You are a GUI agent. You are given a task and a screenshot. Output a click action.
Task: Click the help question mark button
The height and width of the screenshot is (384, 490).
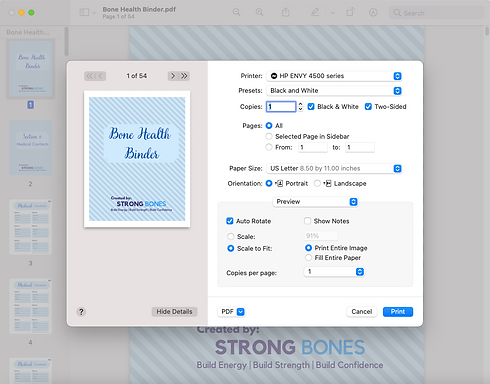click(x=81, y=312)
